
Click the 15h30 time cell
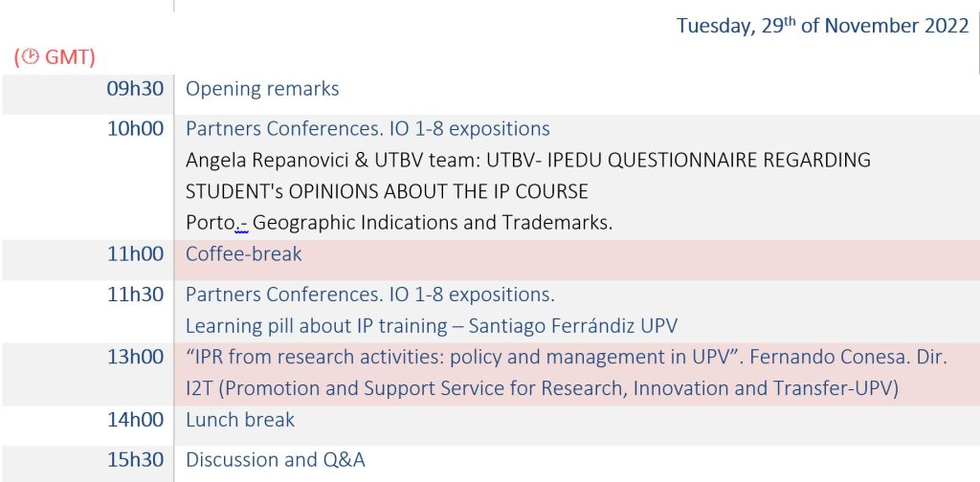[x=135, y=460]
